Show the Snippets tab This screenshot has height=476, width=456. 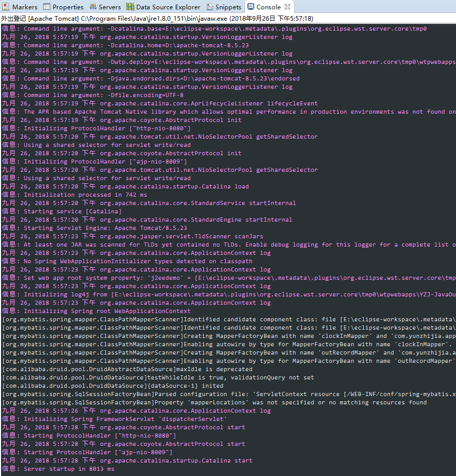click(229, 7)
